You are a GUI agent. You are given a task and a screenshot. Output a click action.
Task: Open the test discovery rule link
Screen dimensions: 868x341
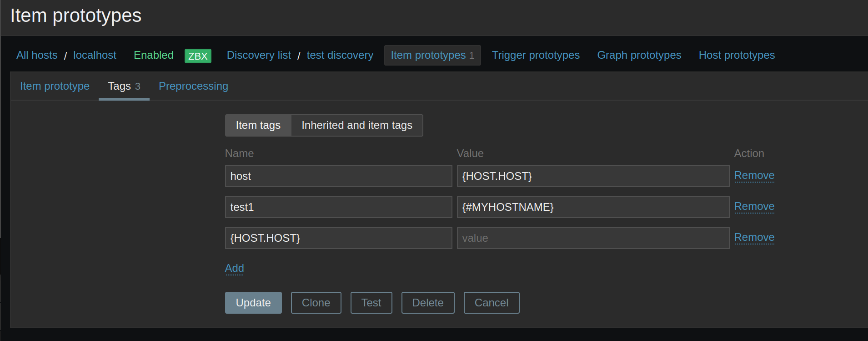pos(340,55)
